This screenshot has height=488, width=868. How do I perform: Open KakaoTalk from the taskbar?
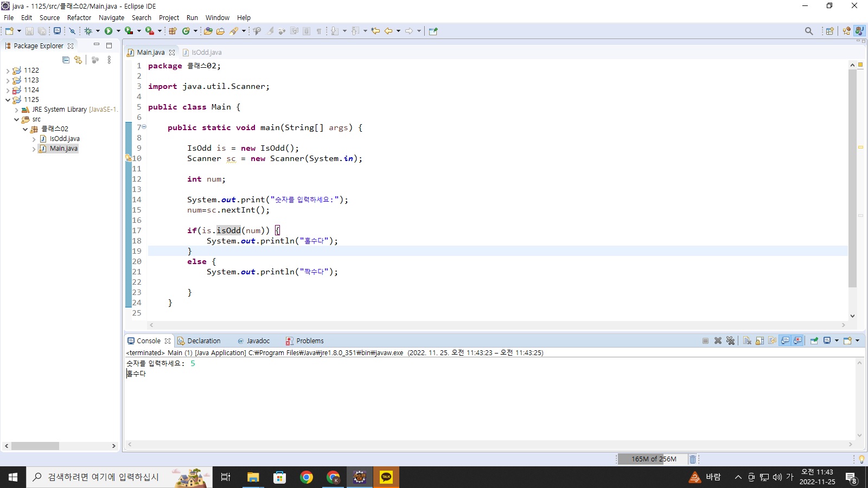click(386, 477)
